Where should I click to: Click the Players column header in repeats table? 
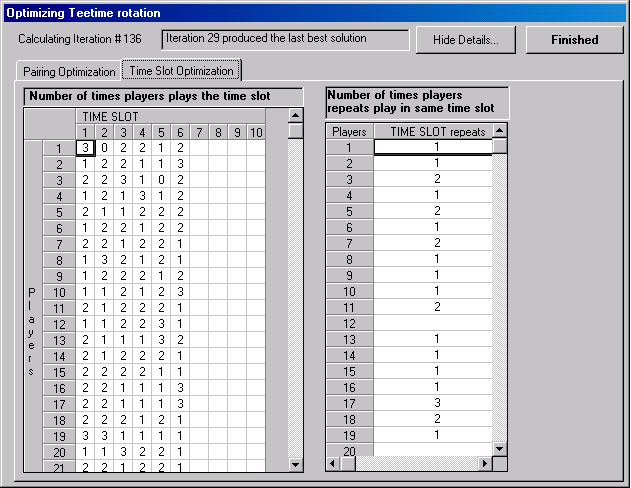coord(349,132)
